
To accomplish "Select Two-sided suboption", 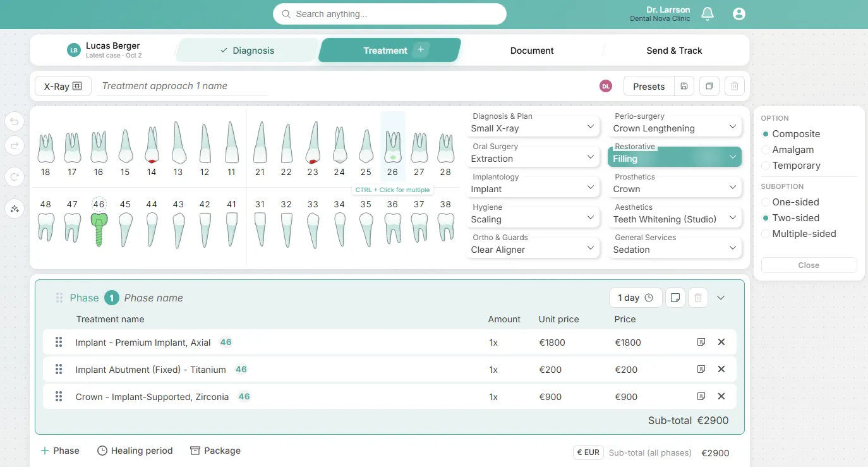I will click(x=790, y=218).
